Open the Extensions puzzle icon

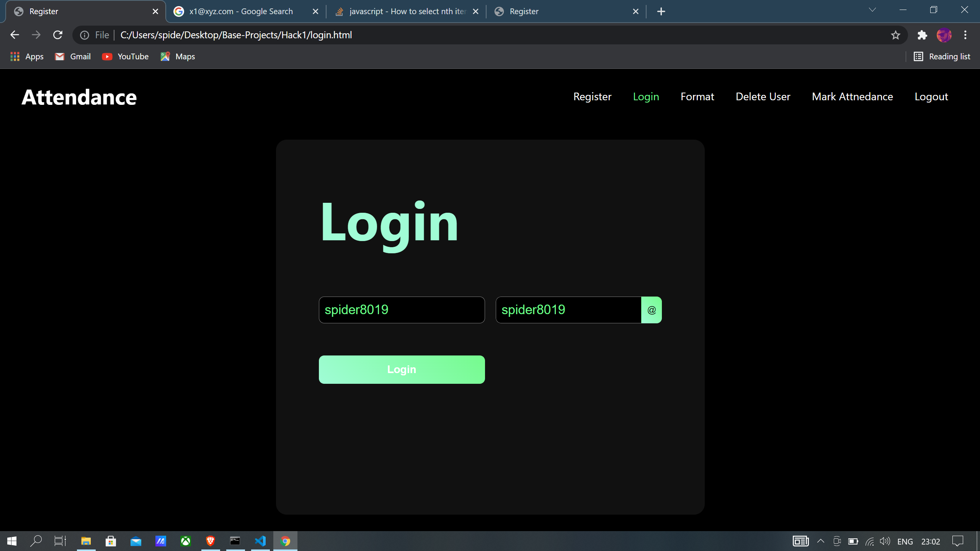[922, 35]
